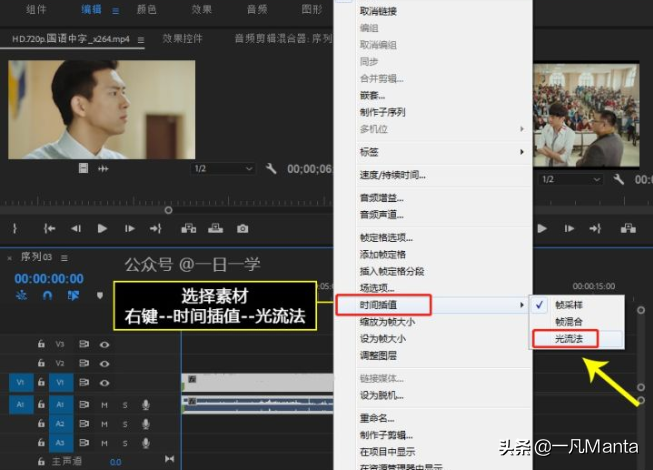The width and height of the screenshot is (653, 470).
Task: Select the video clip on V1
Action: click(258, 383)
